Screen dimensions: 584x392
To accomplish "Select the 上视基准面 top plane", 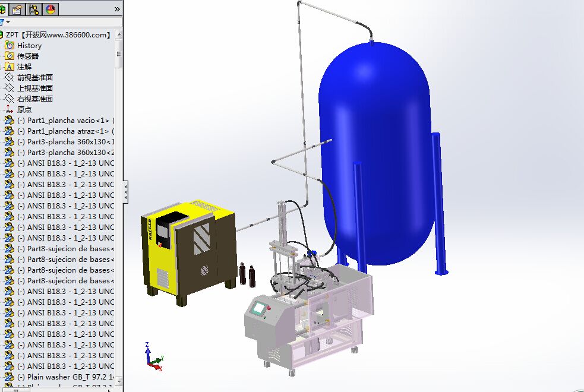I will 34,88.
